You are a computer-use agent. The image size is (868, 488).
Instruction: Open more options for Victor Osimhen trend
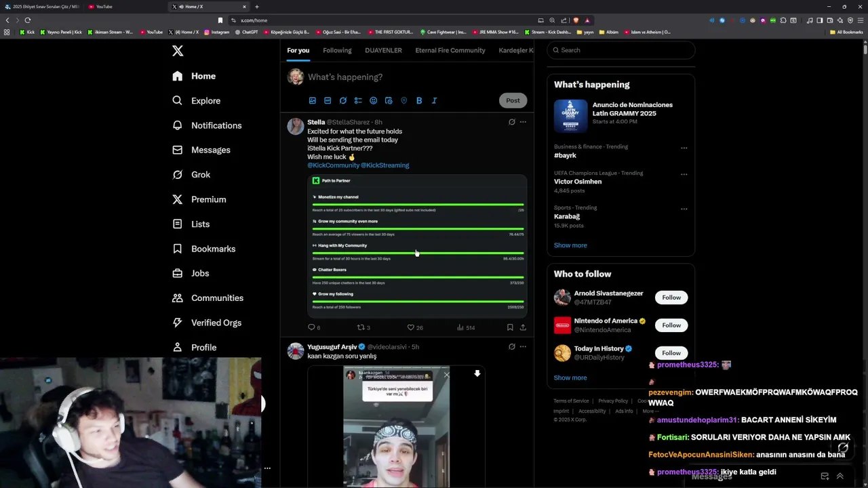[x=684, y=174]
